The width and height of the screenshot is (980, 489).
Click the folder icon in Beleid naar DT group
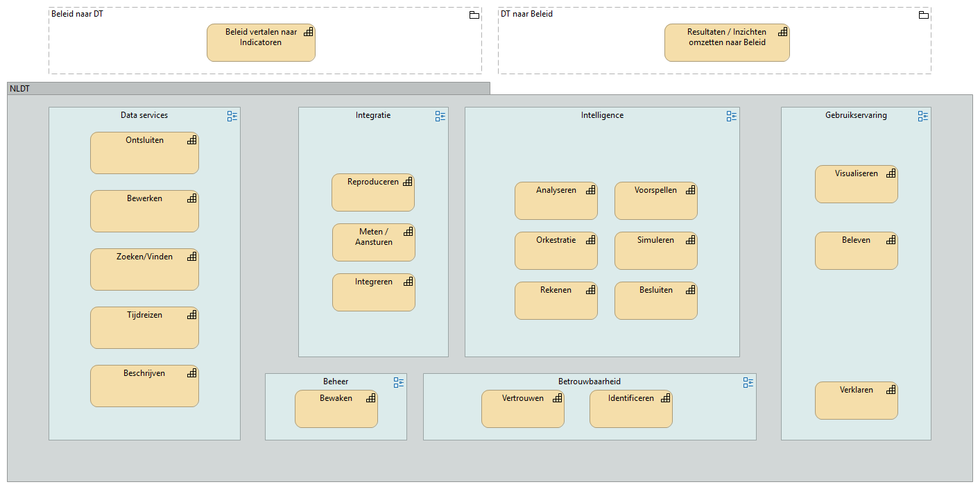click(474, 15)
